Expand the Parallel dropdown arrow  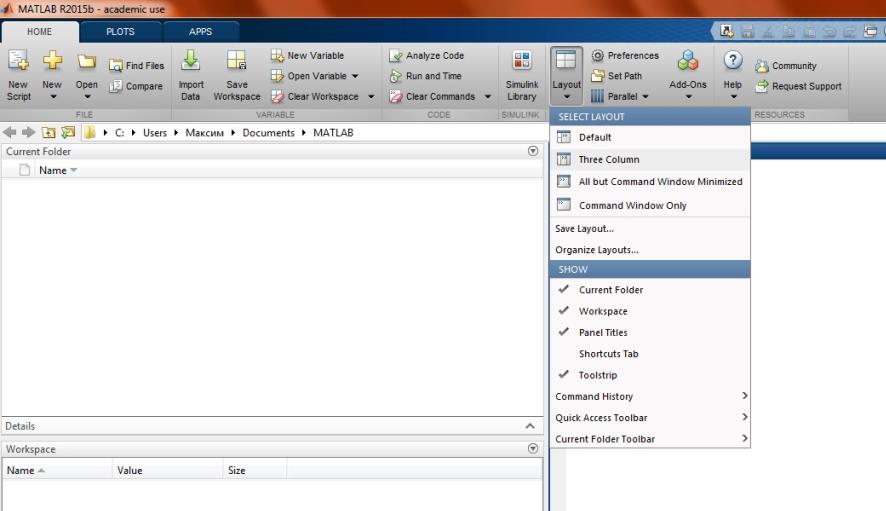coord(645,97)
